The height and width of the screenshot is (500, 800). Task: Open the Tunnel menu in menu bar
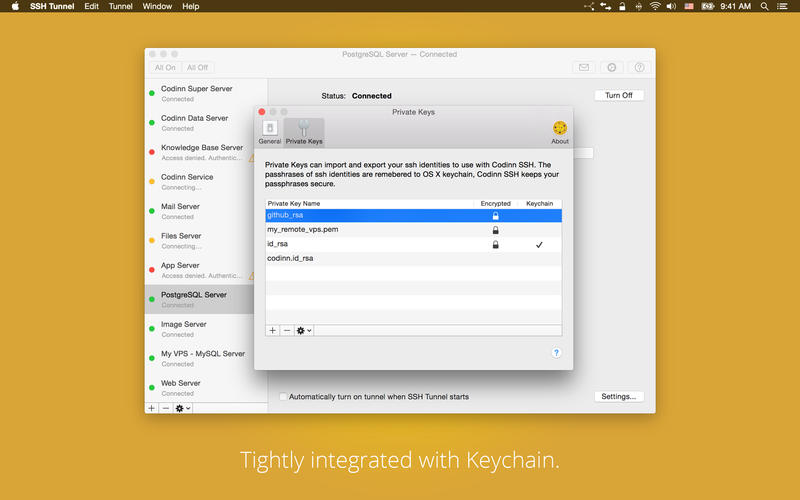point(120,6)
